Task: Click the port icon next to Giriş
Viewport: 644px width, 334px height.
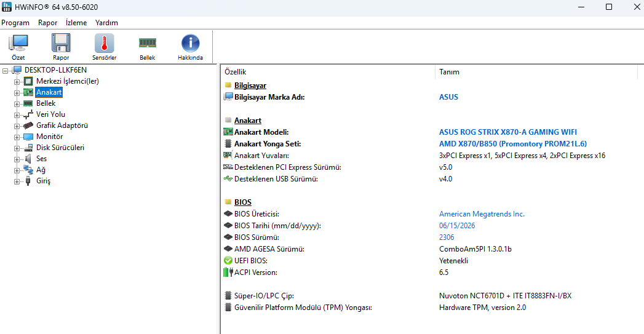Action: [x=28, y=181]
